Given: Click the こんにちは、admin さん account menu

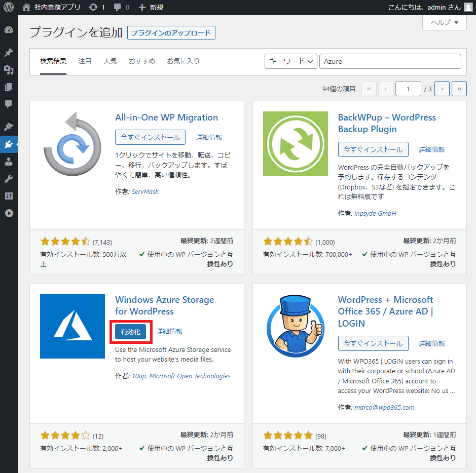Looking at the screenshot, I should pyautogui.click(x=430, y=7).
